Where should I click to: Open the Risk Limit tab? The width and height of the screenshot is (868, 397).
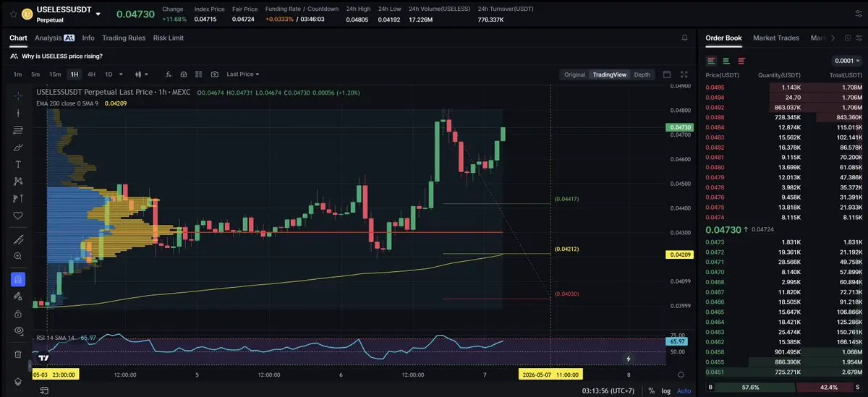169,38
